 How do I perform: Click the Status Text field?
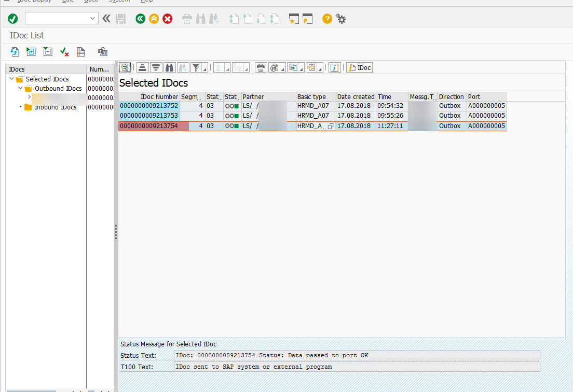point(357,356)
